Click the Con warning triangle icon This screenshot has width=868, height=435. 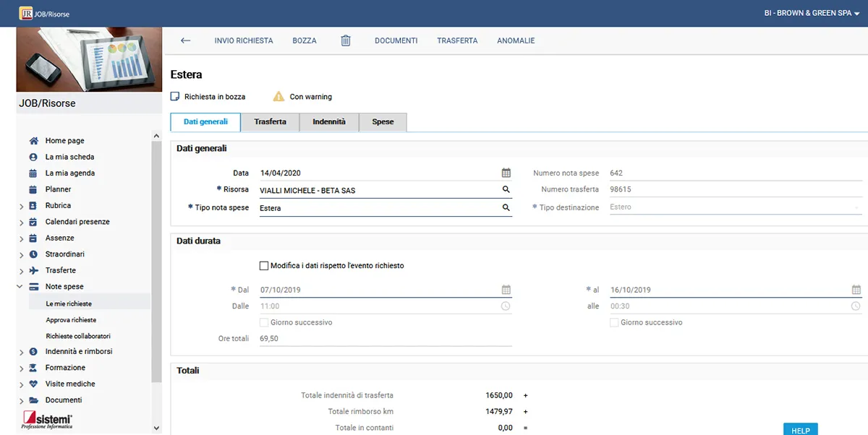coord(278,96)
